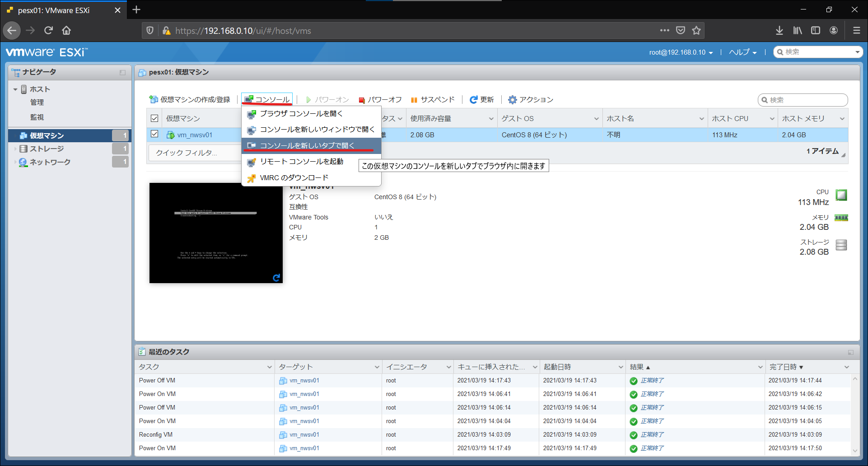Select 監視 under ホスト
This screenshot has height=466, width=868.
point(37,117)
